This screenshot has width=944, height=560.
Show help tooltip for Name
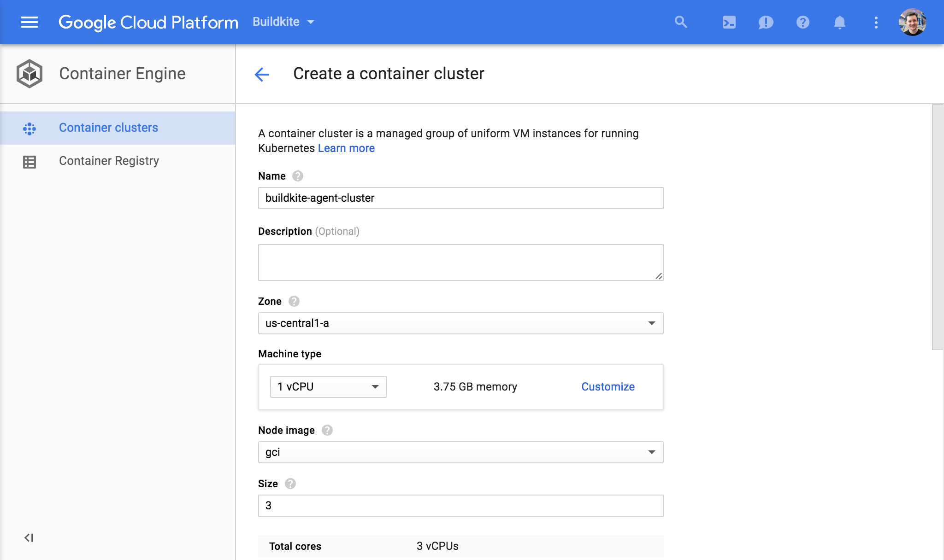[298, 176]
